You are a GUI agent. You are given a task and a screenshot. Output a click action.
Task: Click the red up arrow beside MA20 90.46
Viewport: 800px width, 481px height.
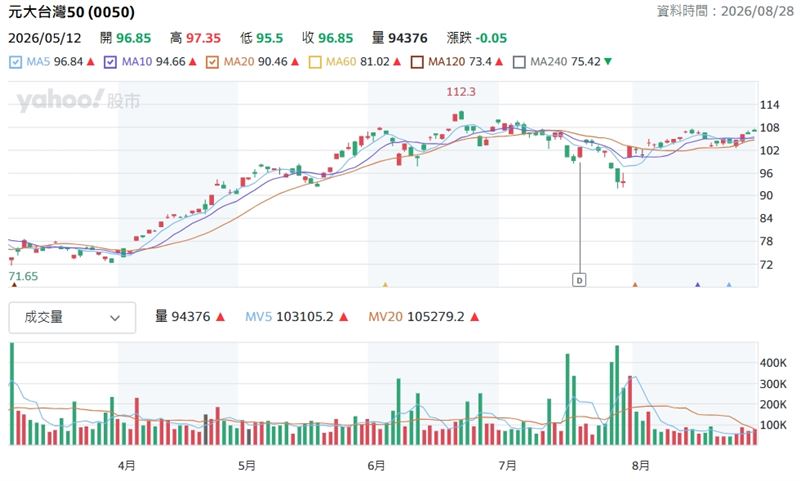[x=295, y=62]
